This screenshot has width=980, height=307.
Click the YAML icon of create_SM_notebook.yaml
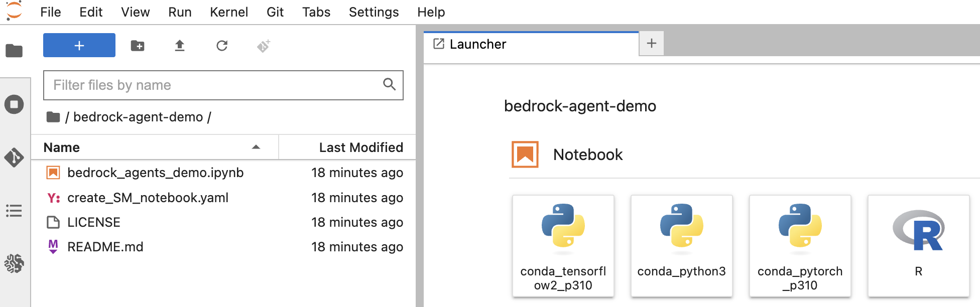point(54,198)
